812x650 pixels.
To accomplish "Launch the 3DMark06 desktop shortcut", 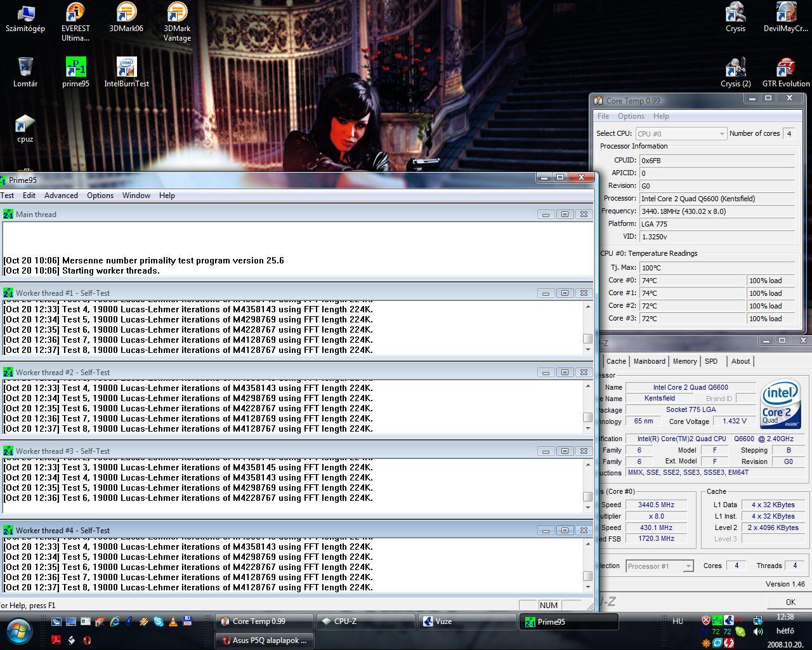I will (126, 17).
